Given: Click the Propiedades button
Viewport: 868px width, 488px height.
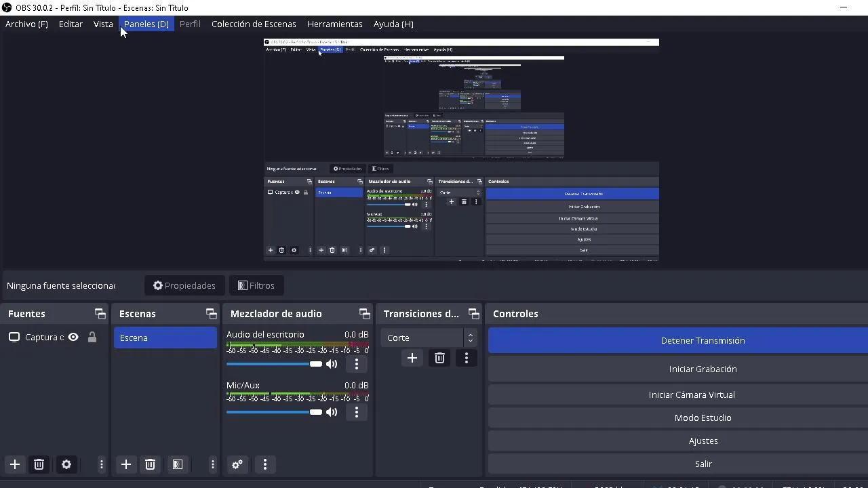Looking at the screenshot, I should click(184, 285).
